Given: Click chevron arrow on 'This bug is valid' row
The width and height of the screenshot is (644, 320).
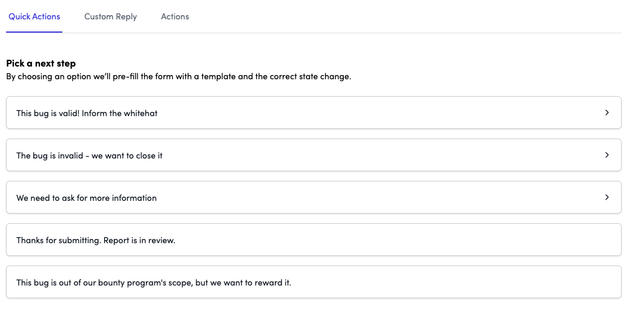Looking at the screenshot, I should pos(606,113).
